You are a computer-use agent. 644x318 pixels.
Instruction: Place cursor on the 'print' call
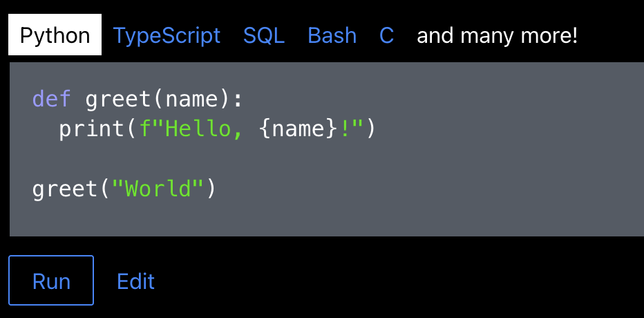92,129
